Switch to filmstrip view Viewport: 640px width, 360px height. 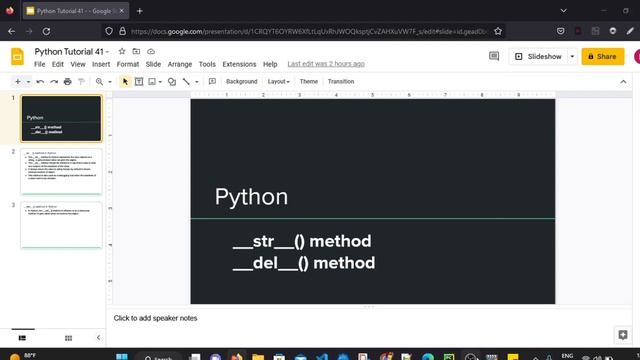coord(22,338)
